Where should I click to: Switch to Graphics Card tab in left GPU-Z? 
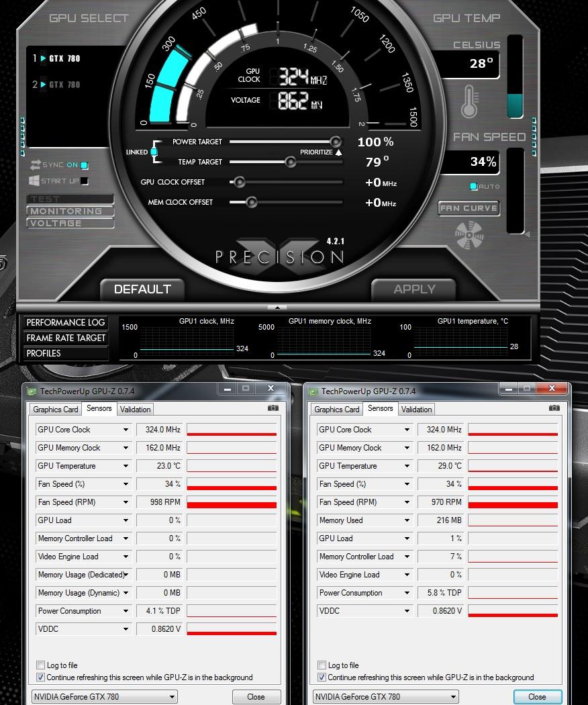click(x=55, y=410)
